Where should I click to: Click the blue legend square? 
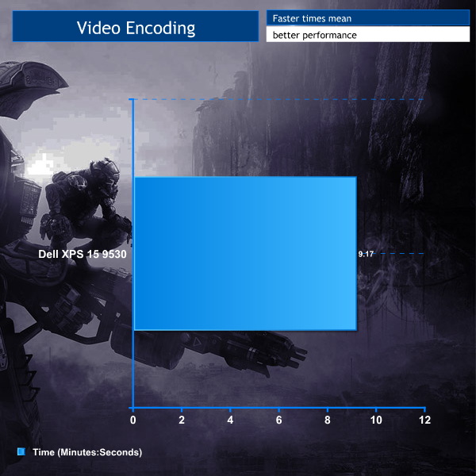click(x=21, y=451)
